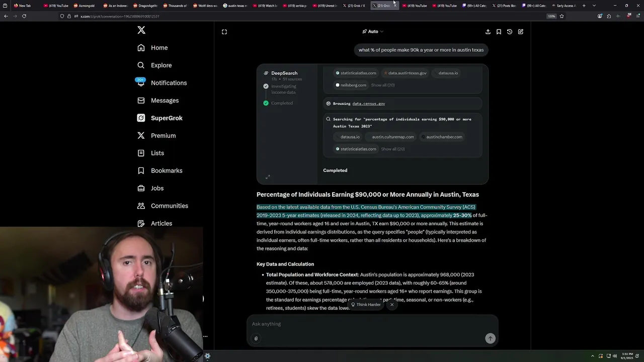The width and height of the screenshot is (644, 362).
Task: Click the envelope icon beside Messages
Action: [141, 101]
